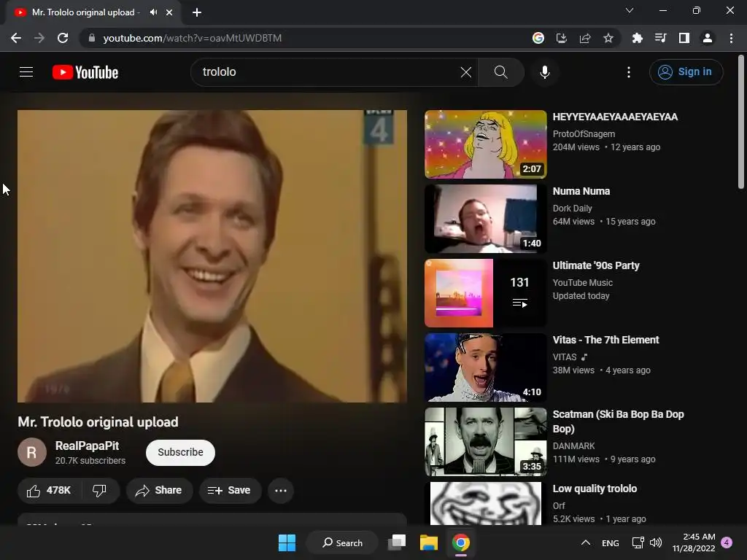
Task: Click the Low quality trololo title
Action: [595, 489]
